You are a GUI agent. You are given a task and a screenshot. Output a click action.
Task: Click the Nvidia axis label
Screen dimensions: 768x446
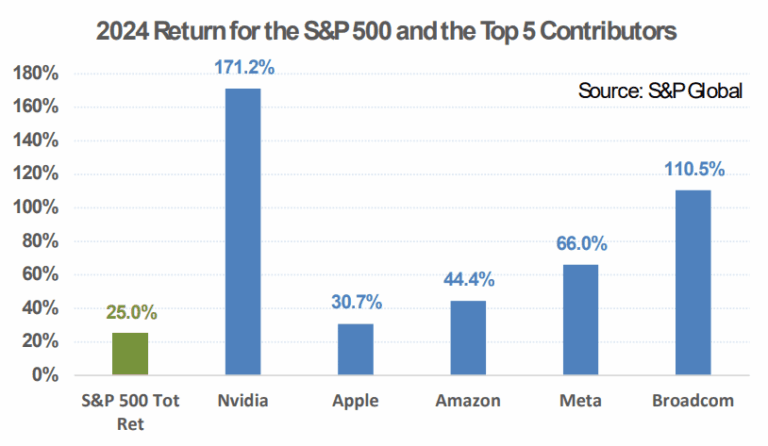[242, 401]
